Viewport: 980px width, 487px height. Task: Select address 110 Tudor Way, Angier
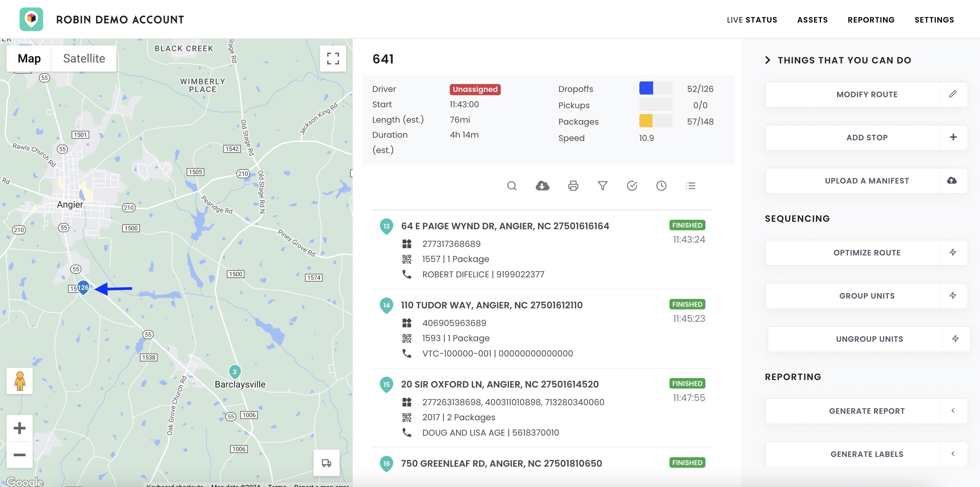click(492, 305)
